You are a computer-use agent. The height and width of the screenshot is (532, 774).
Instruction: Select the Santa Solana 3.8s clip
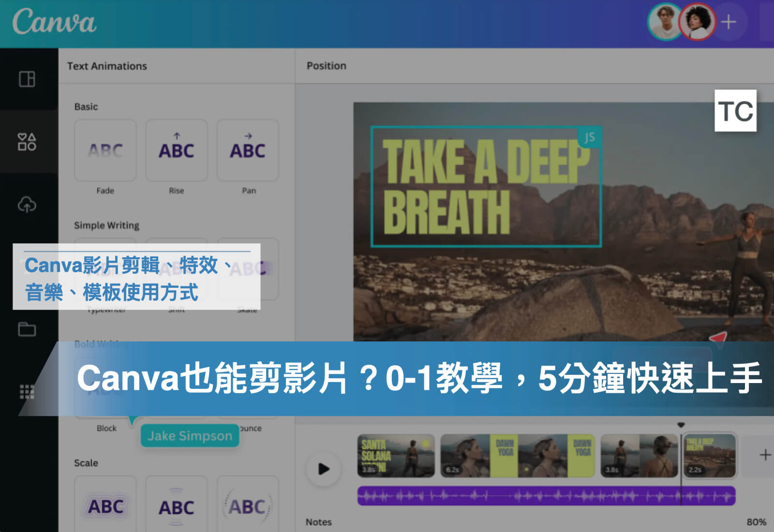click(x=396, y=456)
